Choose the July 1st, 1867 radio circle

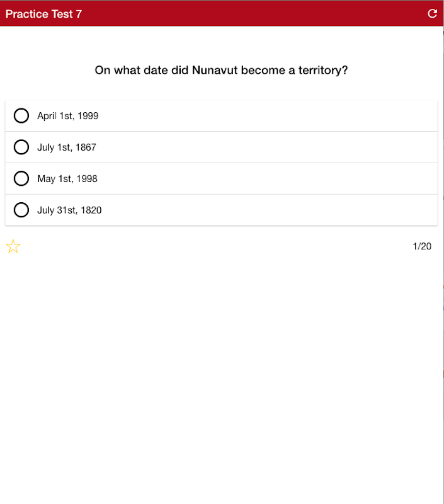(21, 147)
